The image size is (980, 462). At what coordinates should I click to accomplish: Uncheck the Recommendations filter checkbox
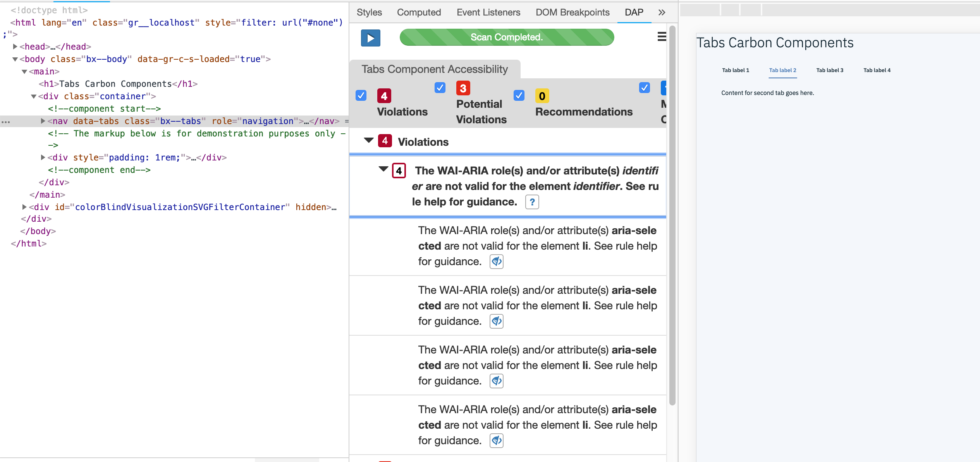tap(519, 95)
